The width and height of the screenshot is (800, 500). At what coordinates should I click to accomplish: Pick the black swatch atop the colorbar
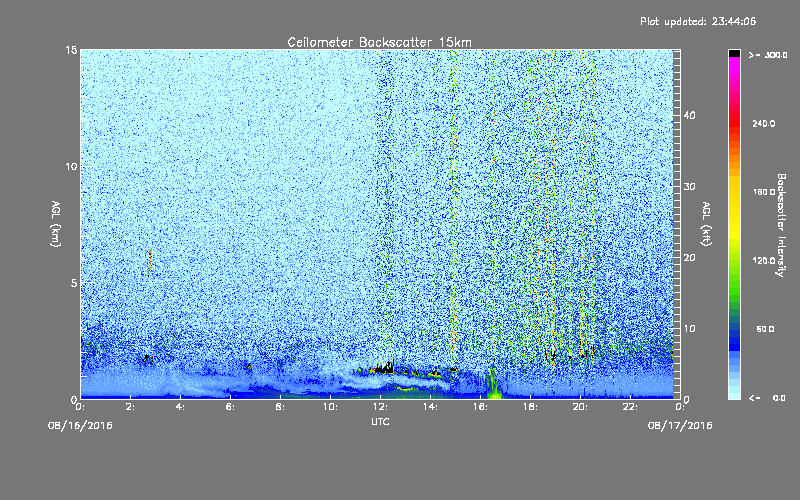(734, 53)
